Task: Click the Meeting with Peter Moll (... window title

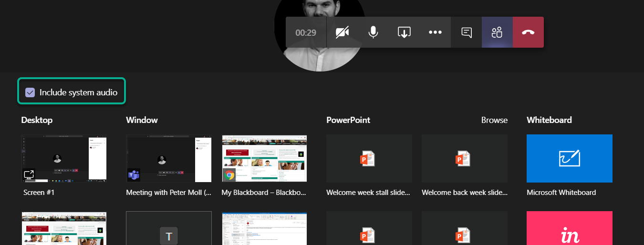Action: (x=168, y=193)
